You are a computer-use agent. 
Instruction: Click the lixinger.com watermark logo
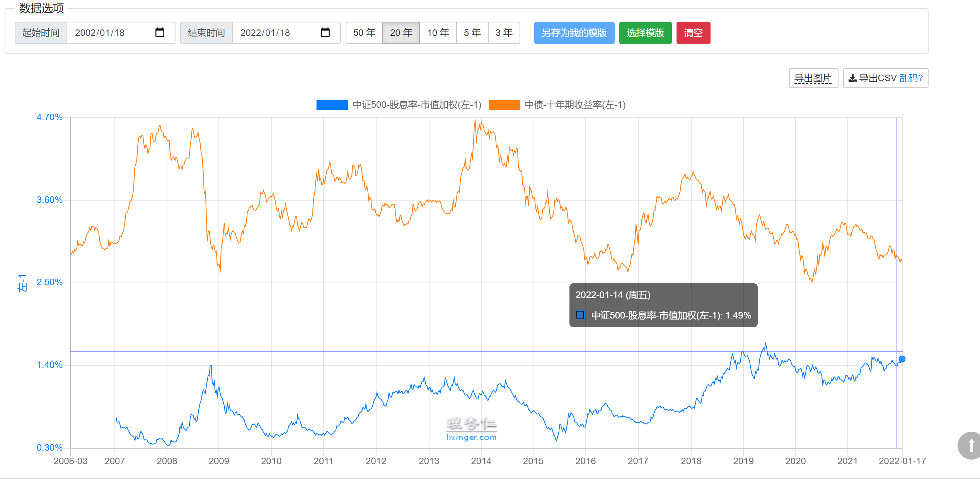471,429
